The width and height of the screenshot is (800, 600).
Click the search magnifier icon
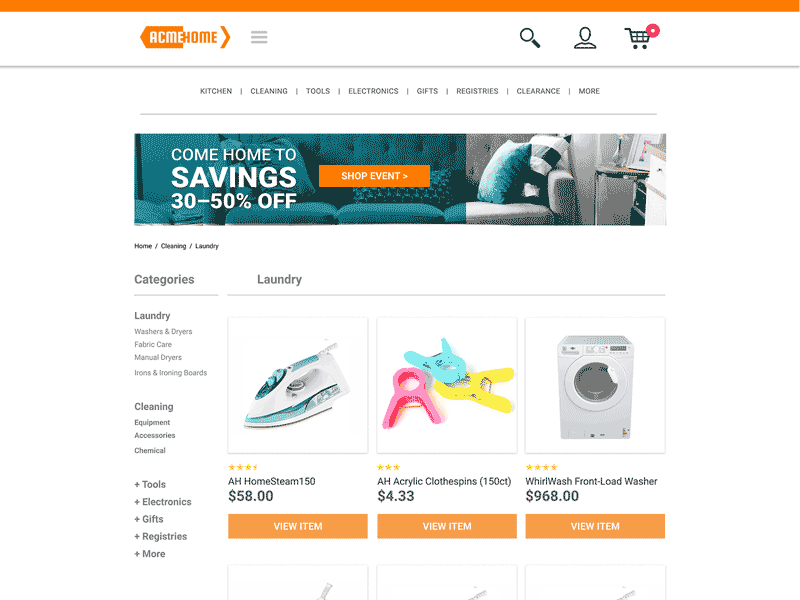click(x=530, y=38)
